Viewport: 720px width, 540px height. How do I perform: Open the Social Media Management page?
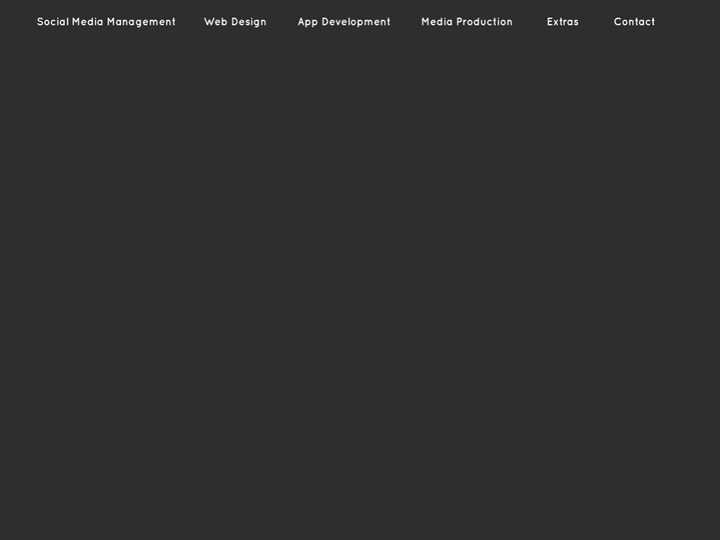(x=106, y=22)
